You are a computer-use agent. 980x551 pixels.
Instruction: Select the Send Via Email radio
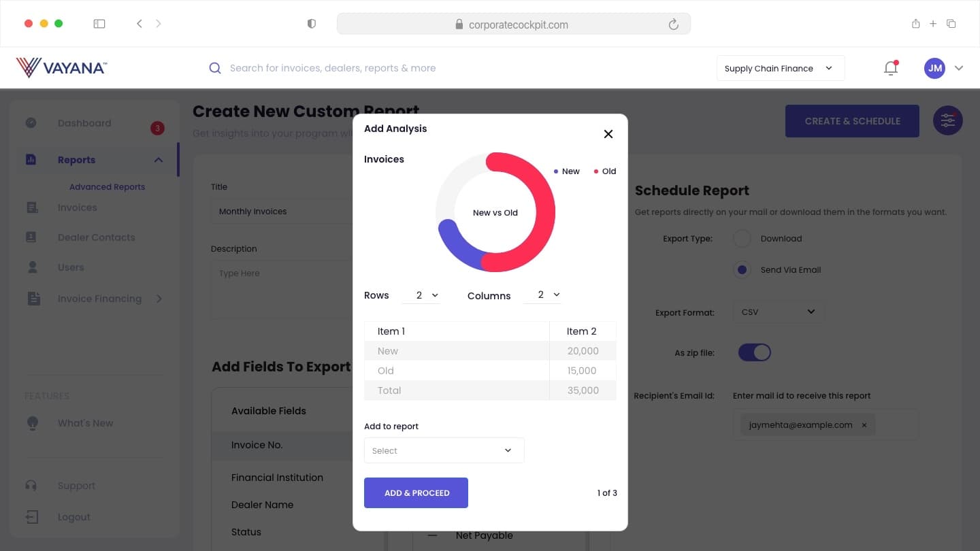click(742, 270)
